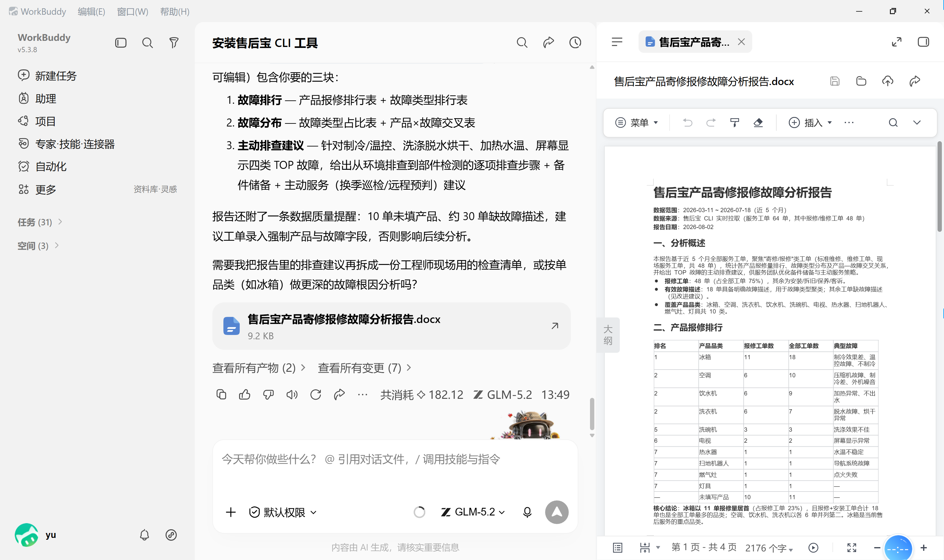Click the document vertical scrollbar

(x=939, y=187)
